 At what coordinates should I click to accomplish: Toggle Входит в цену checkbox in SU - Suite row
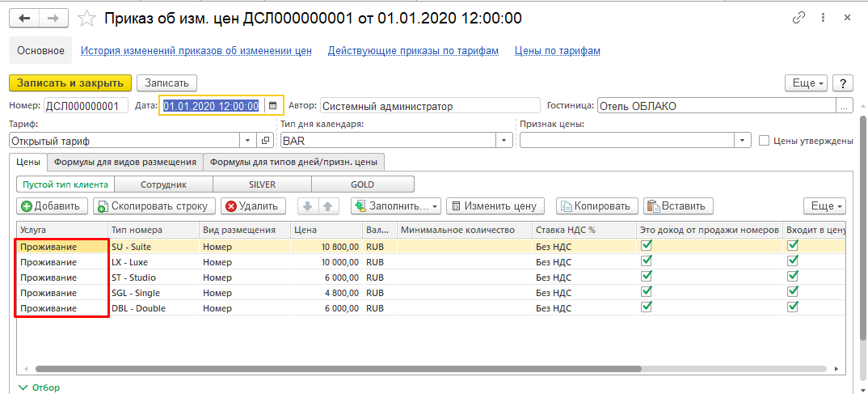pos(793,245)
